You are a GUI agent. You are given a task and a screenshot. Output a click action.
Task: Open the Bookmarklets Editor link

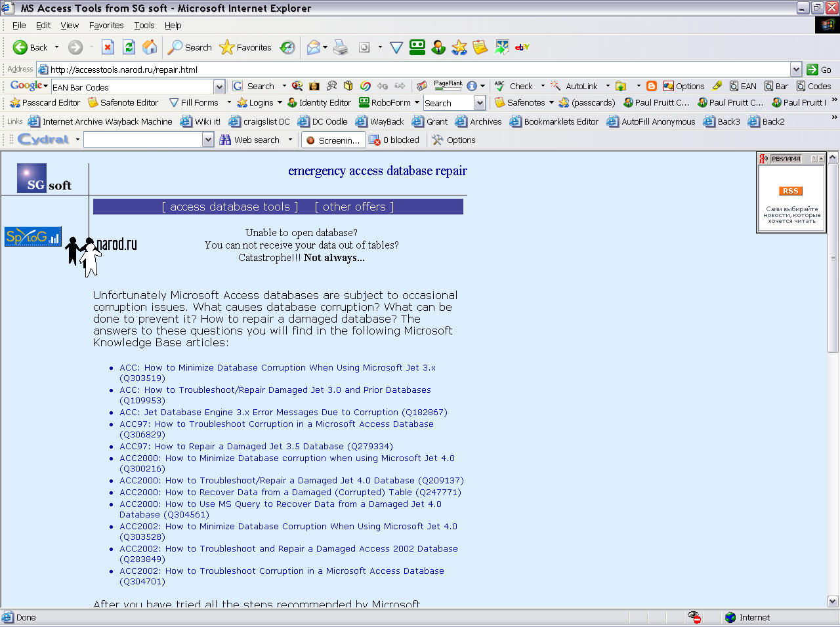tap(554, 121)
